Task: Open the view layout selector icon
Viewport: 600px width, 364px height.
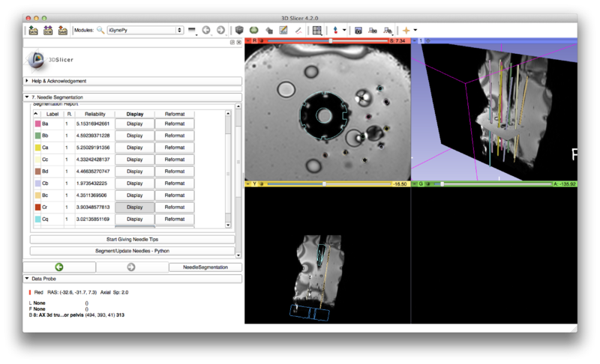Action: 317,31
